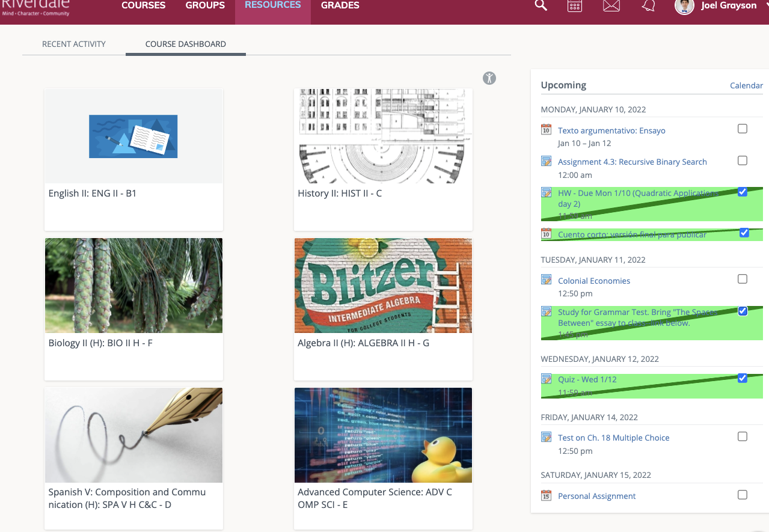Open the History II course thumbnail

tap(383, 136)
